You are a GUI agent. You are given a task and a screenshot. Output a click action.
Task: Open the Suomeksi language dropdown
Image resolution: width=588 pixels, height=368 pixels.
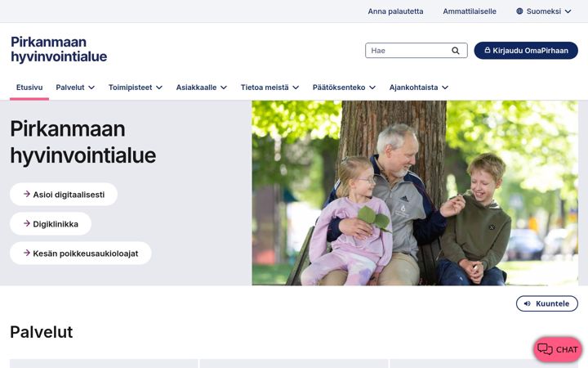544,11
